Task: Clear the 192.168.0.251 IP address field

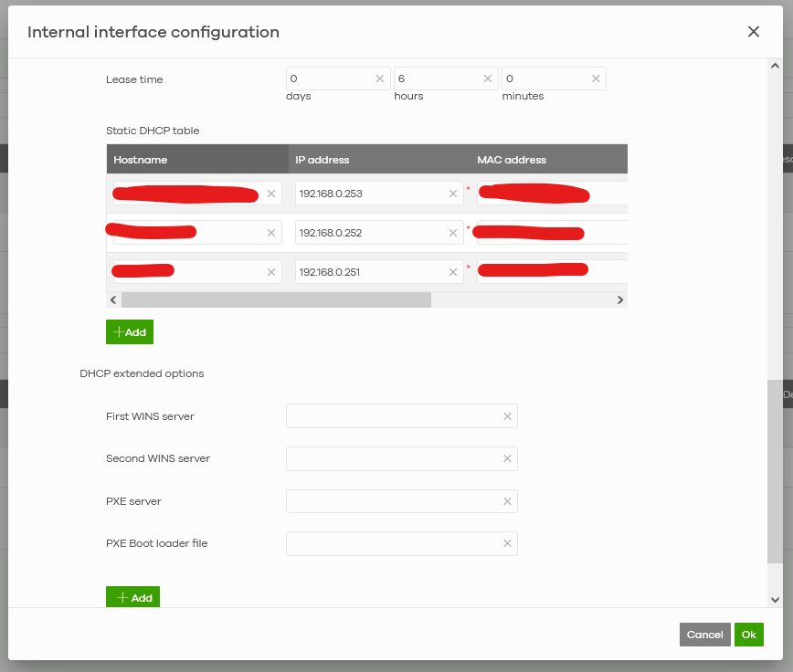Action: click(453, 272)
